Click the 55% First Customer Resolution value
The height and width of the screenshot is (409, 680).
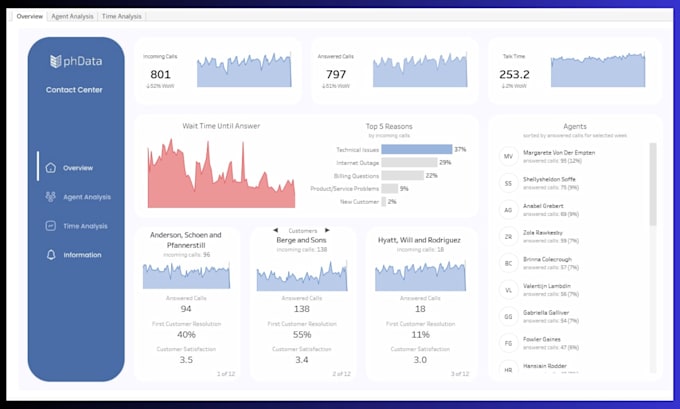(302, 334)
